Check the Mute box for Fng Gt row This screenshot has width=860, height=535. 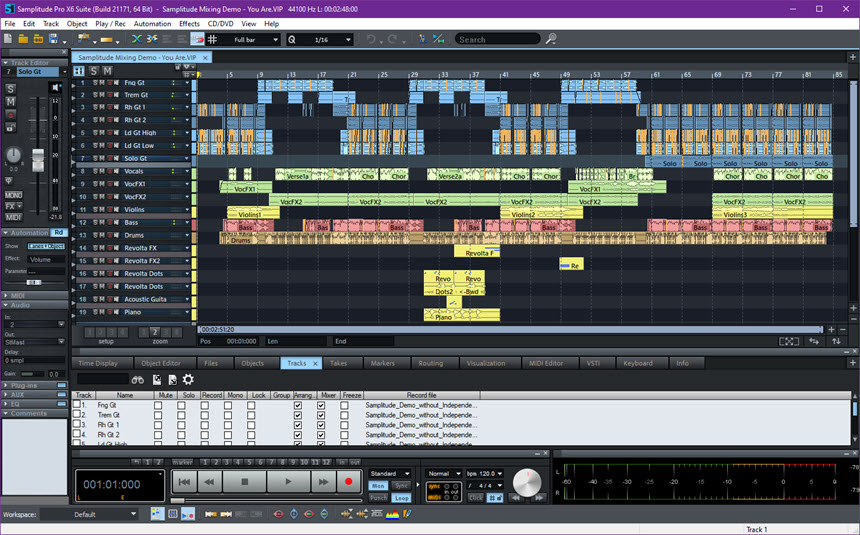158,406
